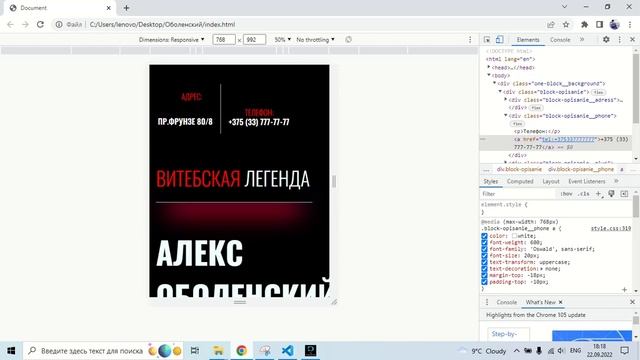Open the 50% zoom dropdown
This screenshot has height=360, width=640.
(x=282, y=40)
